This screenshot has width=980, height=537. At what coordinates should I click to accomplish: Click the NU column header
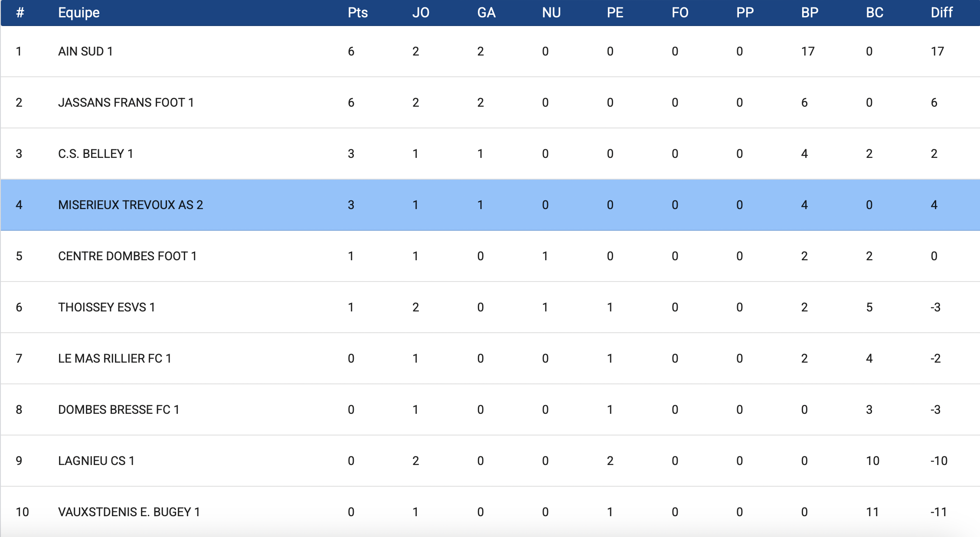[551, 13]
